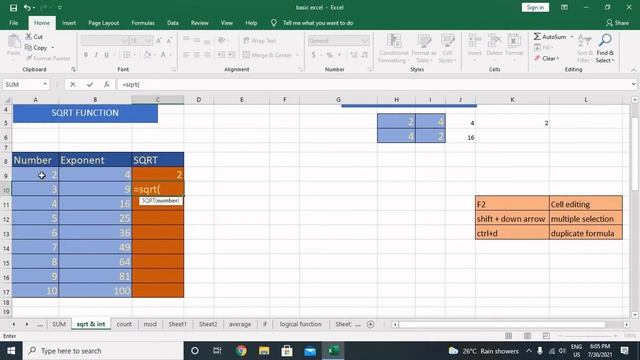Open the font size dropdown
The width and height of the screenshot is (640, 360).
[x=148, y=40]
